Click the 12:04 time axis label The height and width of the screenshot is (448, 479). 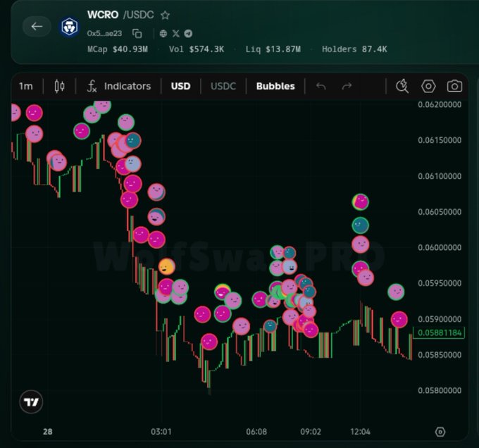click(360, 432)
